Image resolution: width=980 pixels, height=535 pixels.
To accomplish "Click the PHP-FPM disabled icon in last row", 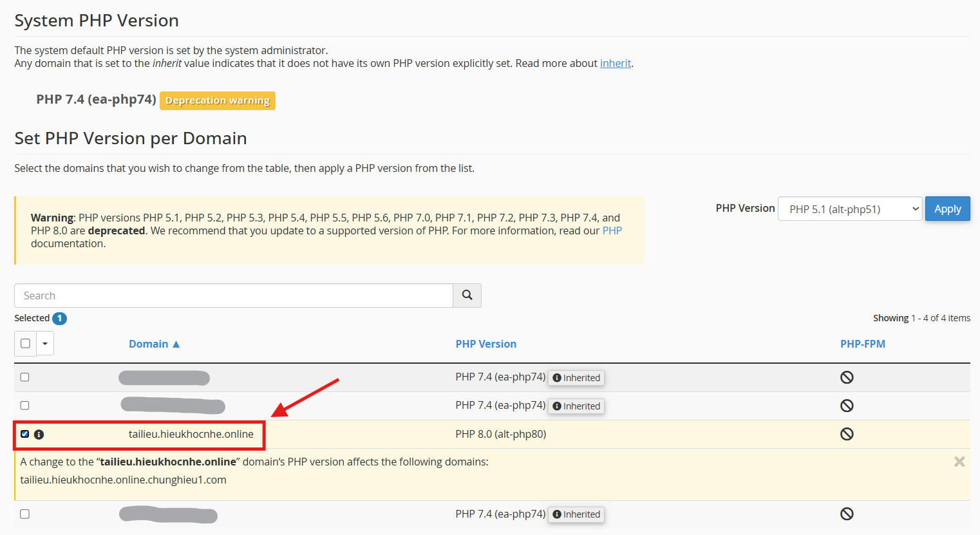I will pos(847,514).
